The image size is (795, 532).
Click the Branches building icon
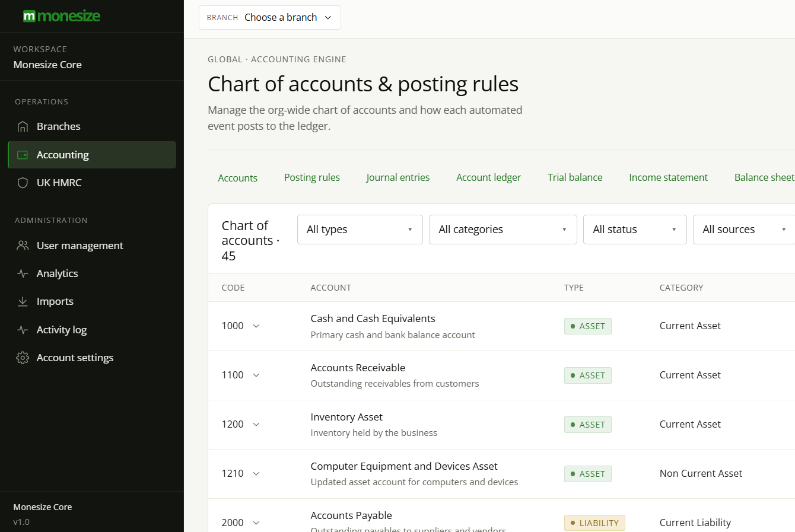pos(23,126)
